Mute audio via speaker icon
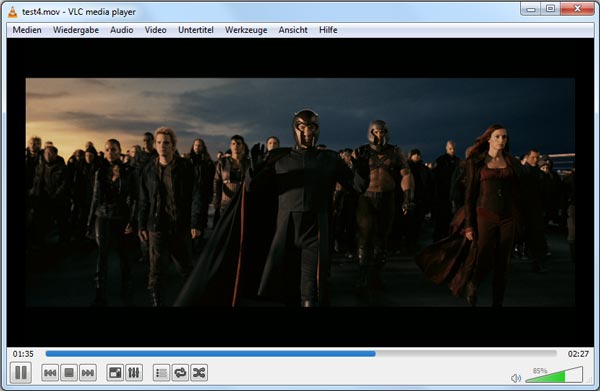 [516, 378]
